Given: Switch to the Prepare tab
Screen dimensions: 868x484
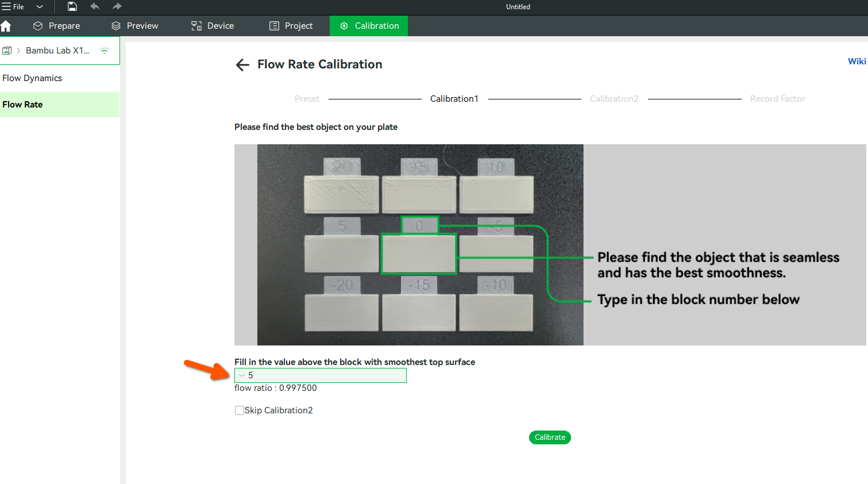Looking at the screenshot, I should pos(56,26).
